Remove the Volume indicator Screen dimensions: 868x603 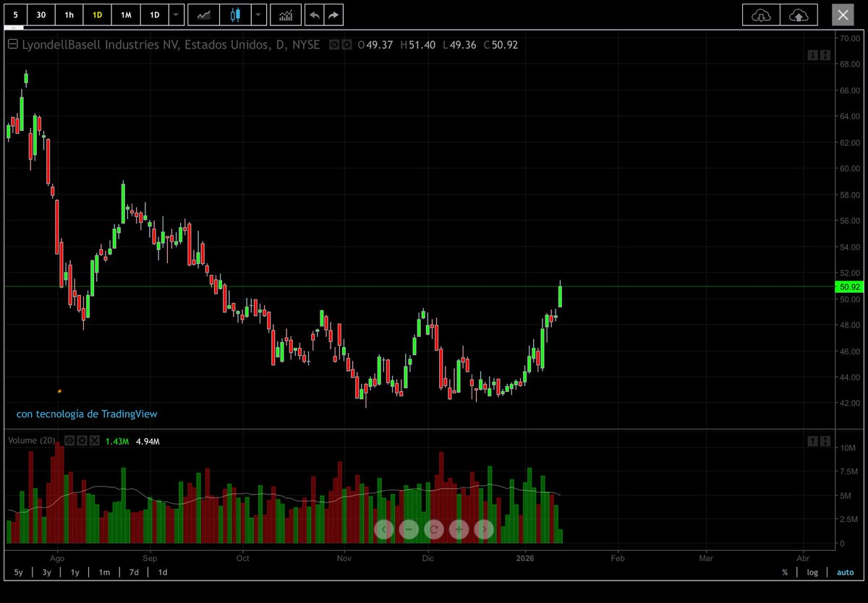click(94, 440)
